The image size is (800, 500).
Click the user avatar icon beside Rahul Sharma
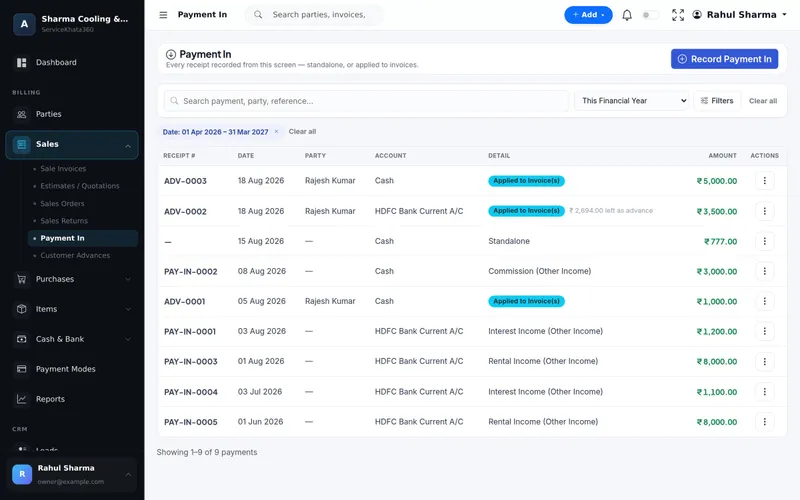697,15
